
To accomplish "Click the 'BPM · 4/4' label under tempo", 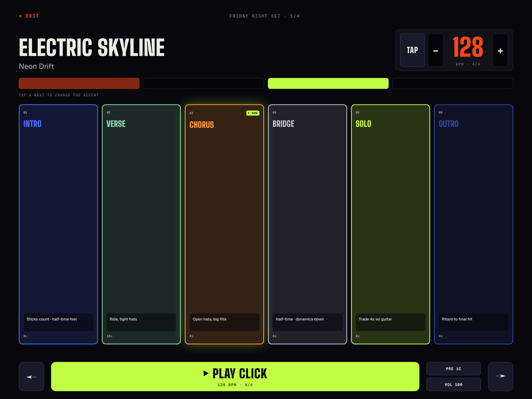I will click(468, 64).
